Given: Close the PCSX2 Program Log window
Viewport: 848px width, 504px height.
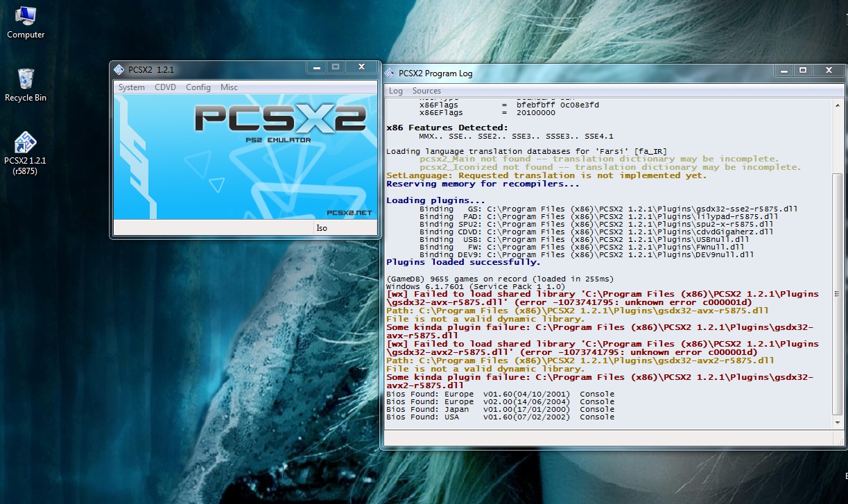Looking at the screenshot, I should click(x=829, y=71).
